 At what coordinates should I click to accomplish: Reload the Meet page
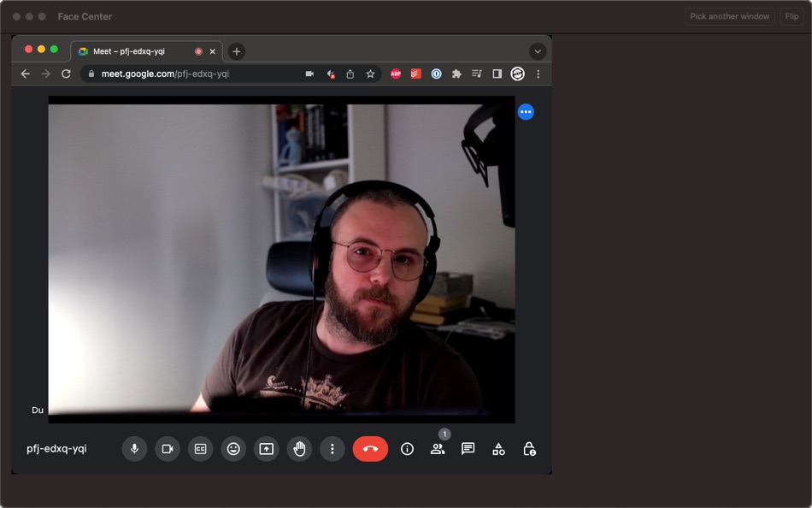[66, 74]
